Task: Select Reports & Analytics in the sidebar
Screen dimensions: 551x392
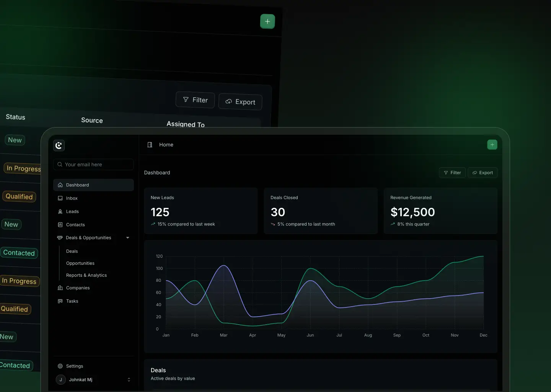Action: pyautogui.click(x=86, y=275)
